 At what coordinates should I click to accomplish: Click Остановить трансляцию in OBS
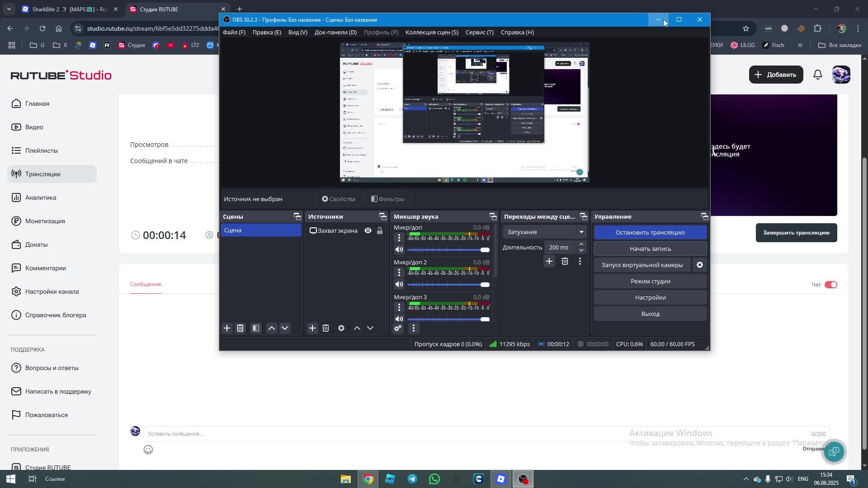tap(650, 232)
